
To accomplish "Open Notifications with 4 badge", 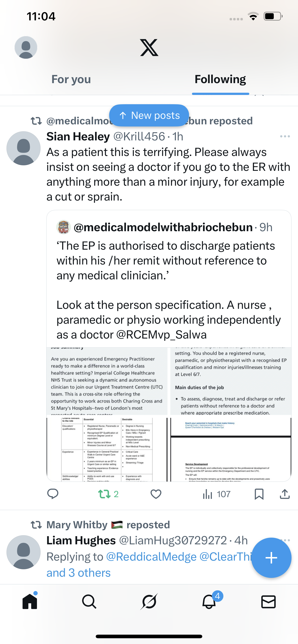I will click(x=209, y=601).
